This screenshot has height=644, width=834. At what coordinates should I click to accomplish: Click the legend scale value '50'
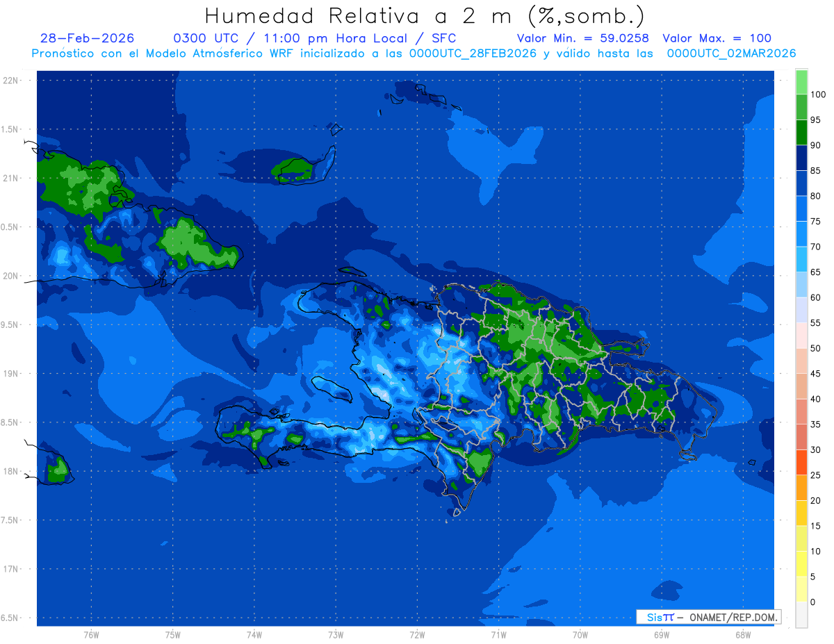pos(815,348)
